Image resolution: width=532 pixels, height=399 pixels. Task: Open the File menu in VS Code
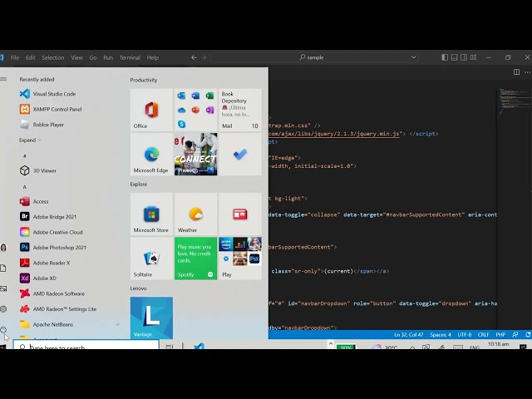tap(15, 57)
